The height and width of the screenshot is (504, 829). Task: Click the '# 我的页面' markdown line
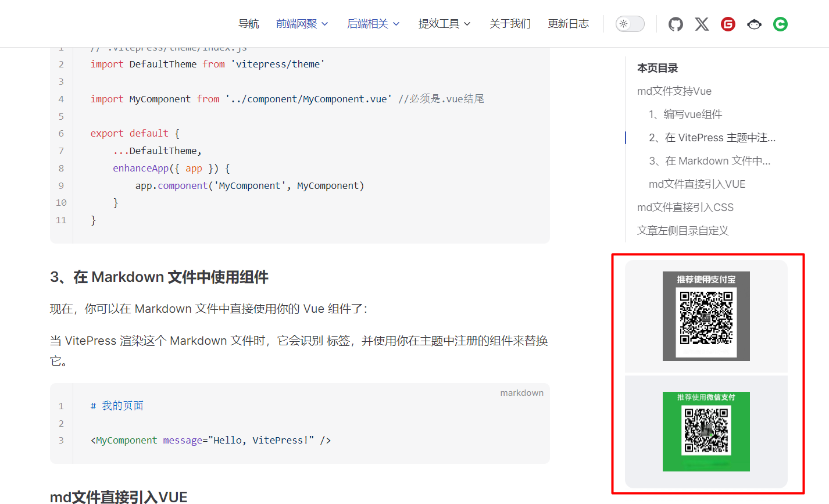(x=117, y=406)
